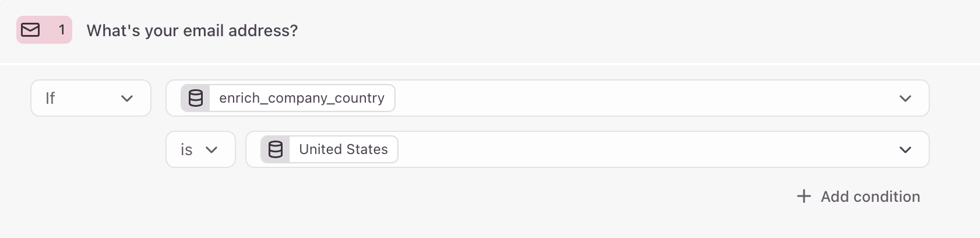
Task: Click the plus icon next to Add condition
Action: pyautogui.click(x=803, y=196)
